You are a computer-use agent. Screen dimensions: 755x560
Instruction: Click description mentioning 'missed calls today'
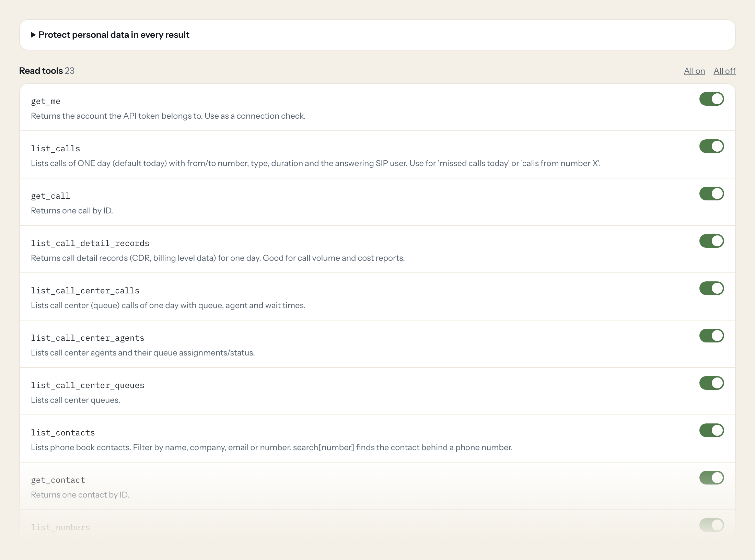point(316,163)
